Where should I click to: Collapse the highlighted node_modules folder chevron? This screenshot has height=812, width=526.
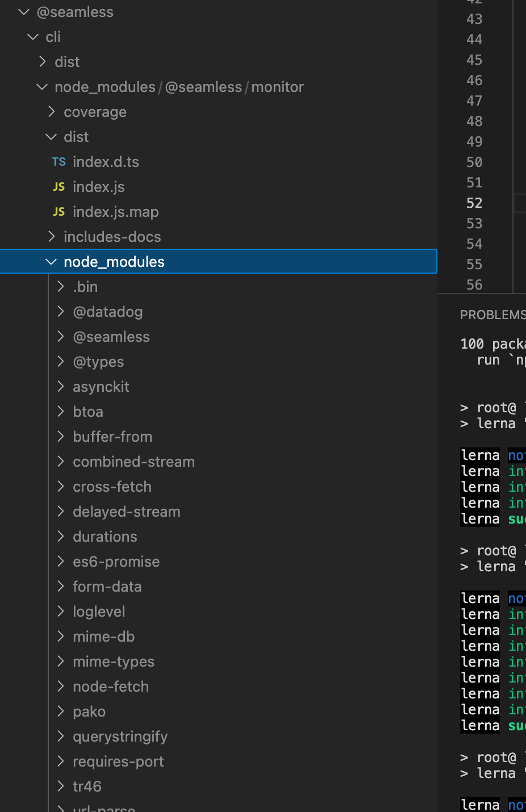pyautogui.click(x=51, y=262)
